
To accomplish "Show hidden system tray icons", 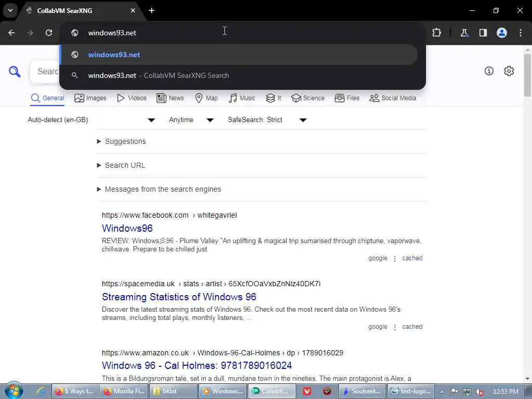I will 442,392.
